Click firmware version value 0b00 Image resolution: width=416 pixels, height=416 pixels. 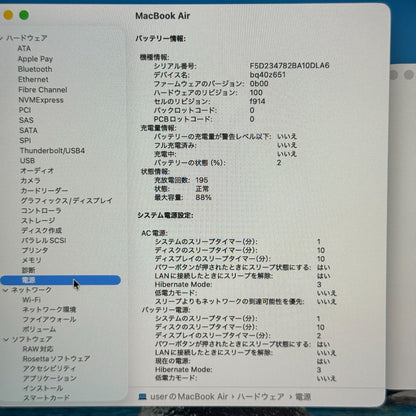(x=259, y=84)
